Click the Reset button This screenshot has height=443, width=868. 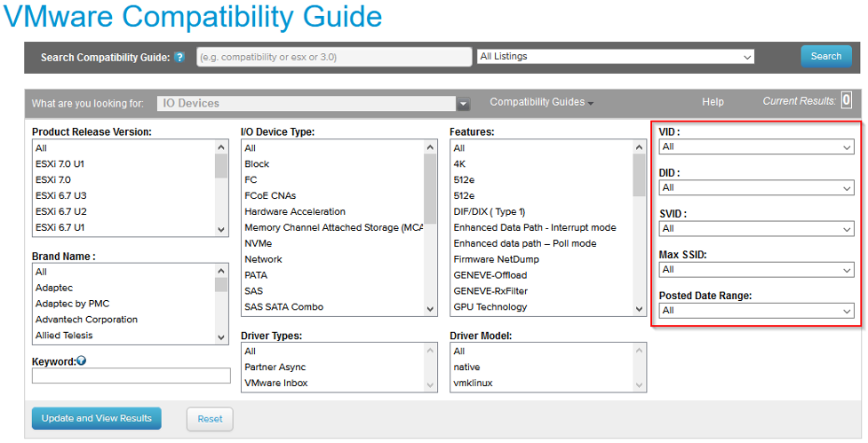pos(210,419)
